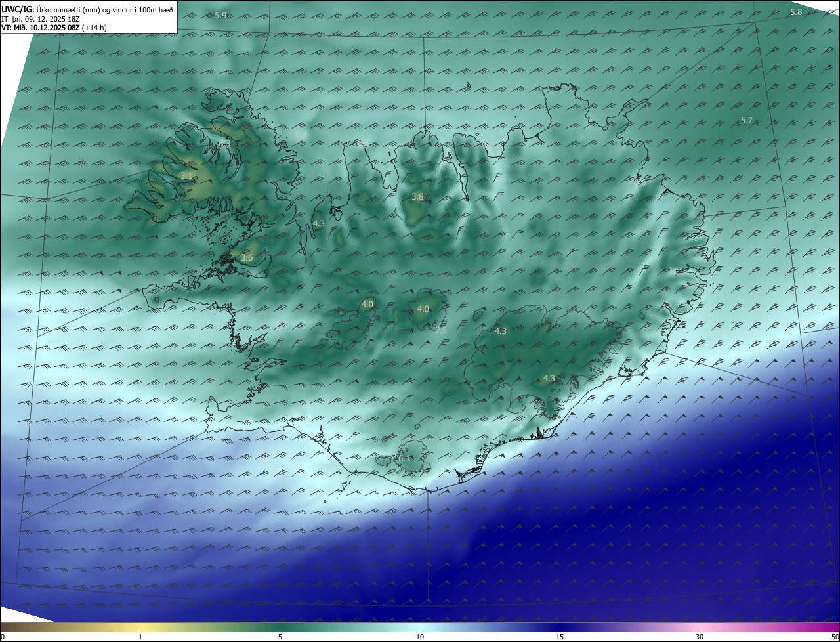Click the 5.8 value label on the map
The width and height of the screenshot is (840, 642).
click(796, 12)
